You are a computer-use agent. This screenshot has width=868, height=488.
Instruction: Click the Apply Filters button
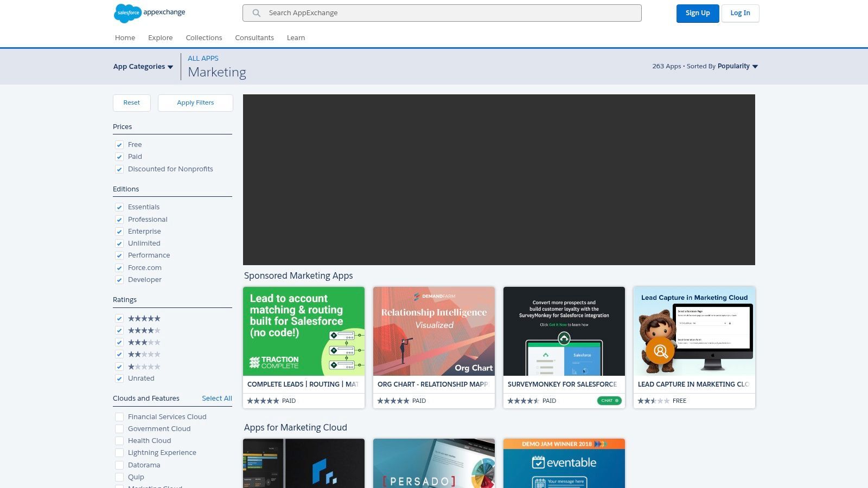195,102
